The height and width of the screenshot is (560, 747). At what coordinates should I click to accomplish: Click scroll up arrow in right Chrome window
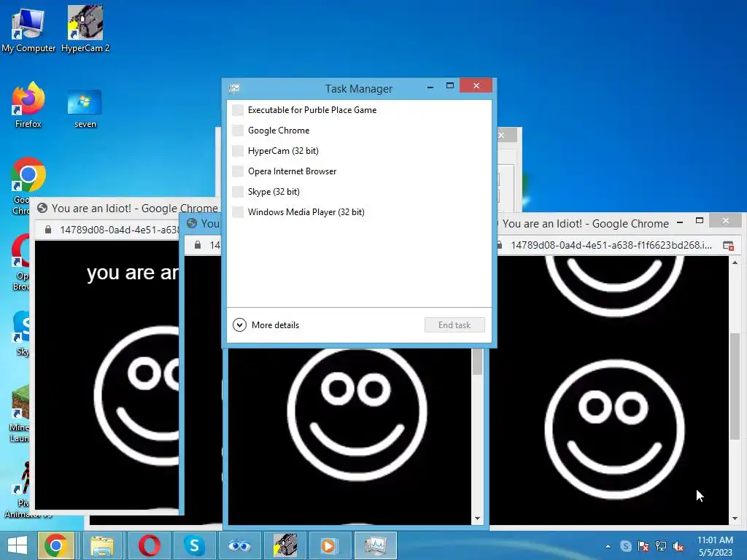point(735,262)
